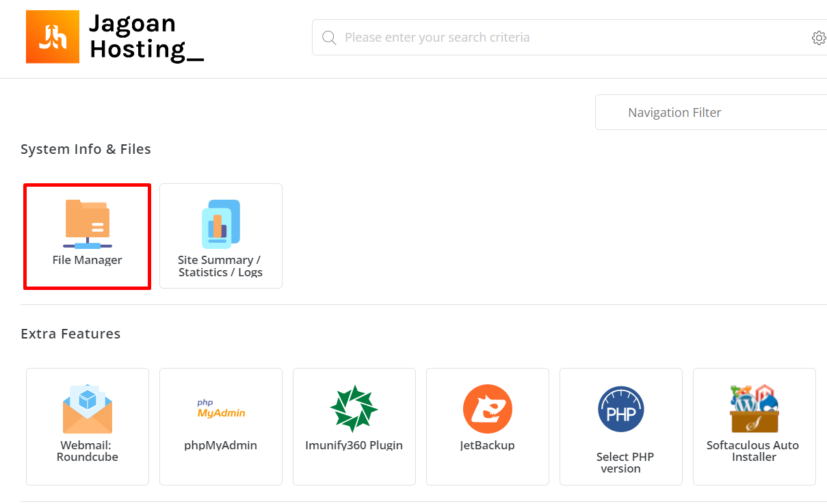
Task: Click the search settings gear icon
Action: click(819, 38)
